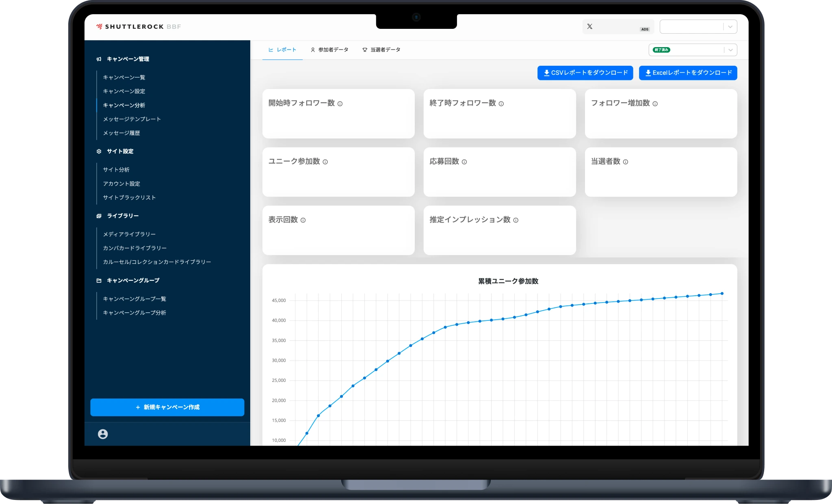The height and width of the screenshot is (504, 832).
Task: Open キャンペーングループ一覧 in sidebar
Action: pyautogui.click(x=134, y=299)
